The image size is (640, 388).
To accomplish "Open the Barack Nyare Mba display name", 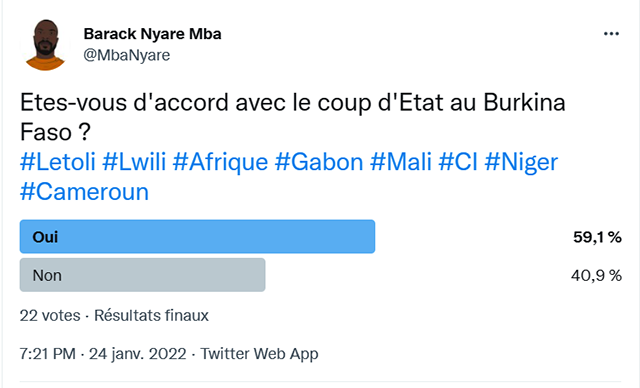I will [152, 34].
